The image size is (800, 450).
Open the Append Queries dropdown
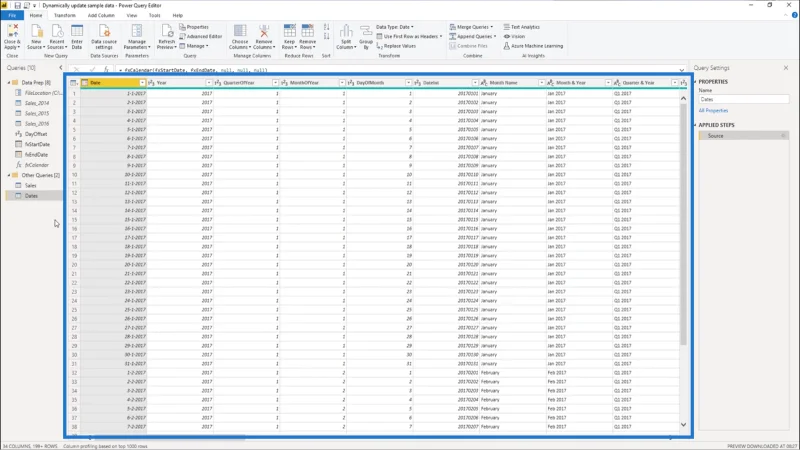pos(473,36)
